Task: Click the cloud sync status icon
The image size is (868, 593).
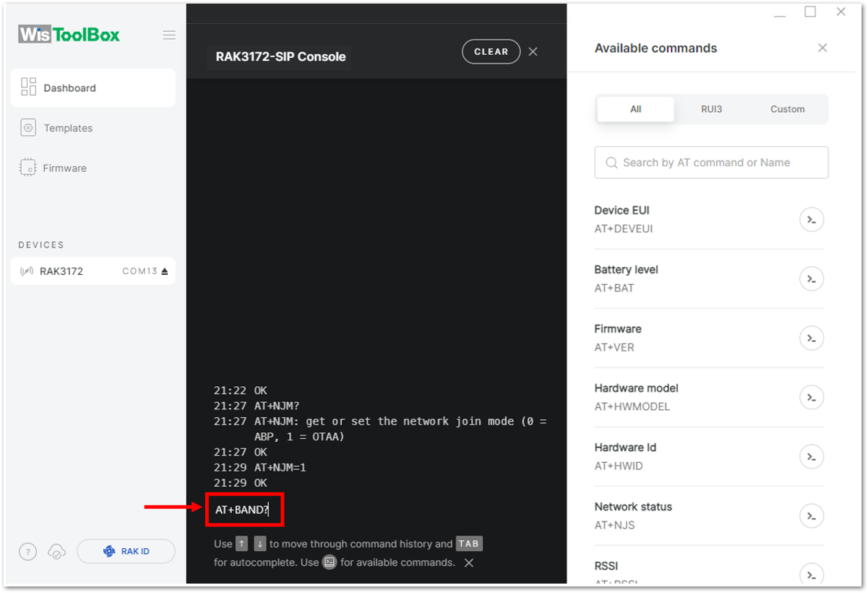Action: tap(56, 552)
